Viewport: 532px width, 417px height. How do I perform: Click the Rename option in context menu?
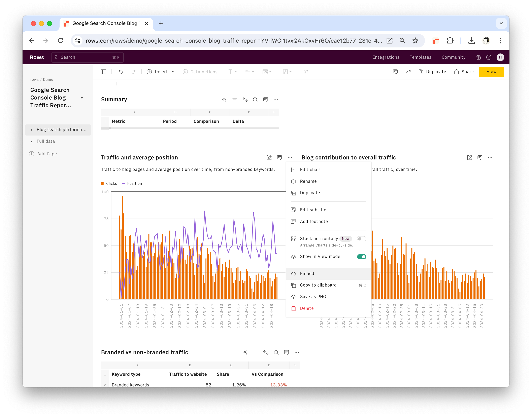pos(309,181)
